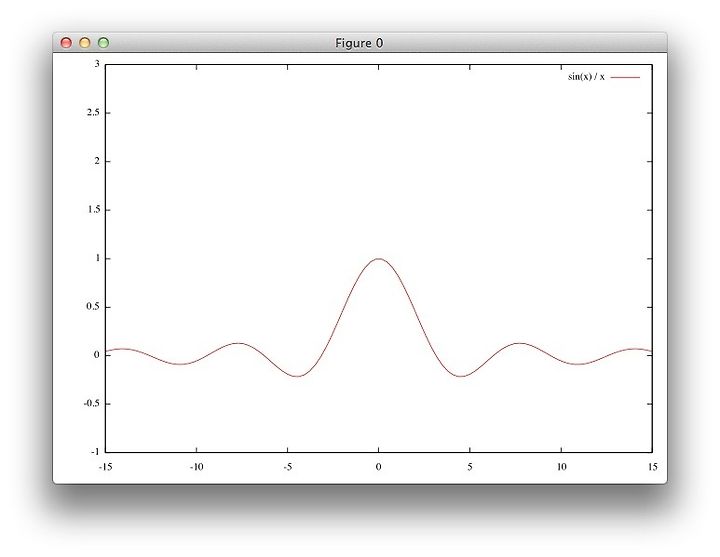
Task: Click the Figure 0 window title
Action: coord(359,43)
